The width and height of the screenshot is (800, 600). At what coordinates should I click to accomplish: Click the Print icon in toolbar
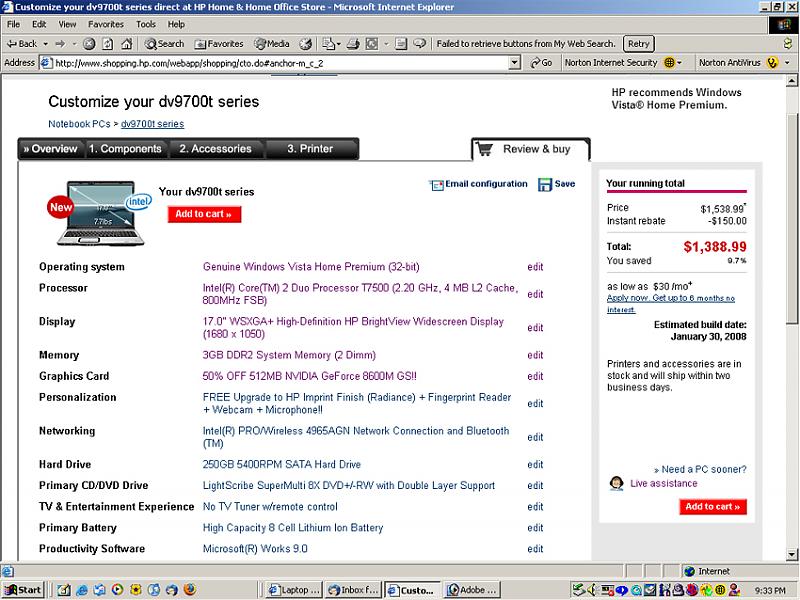pyautogui.click(x=353, y=44)
